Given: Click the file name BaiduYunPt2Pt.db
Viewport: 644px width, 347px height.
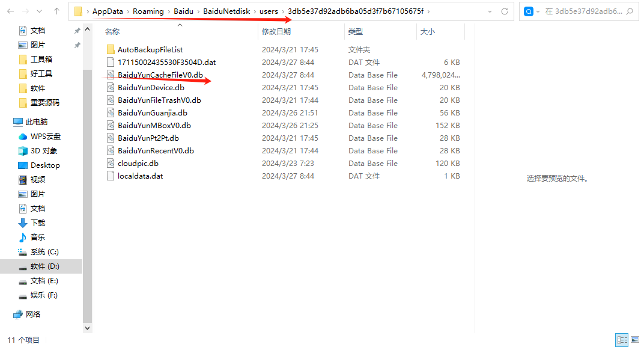Looking at the screenshot, I should tap(148, 138).
